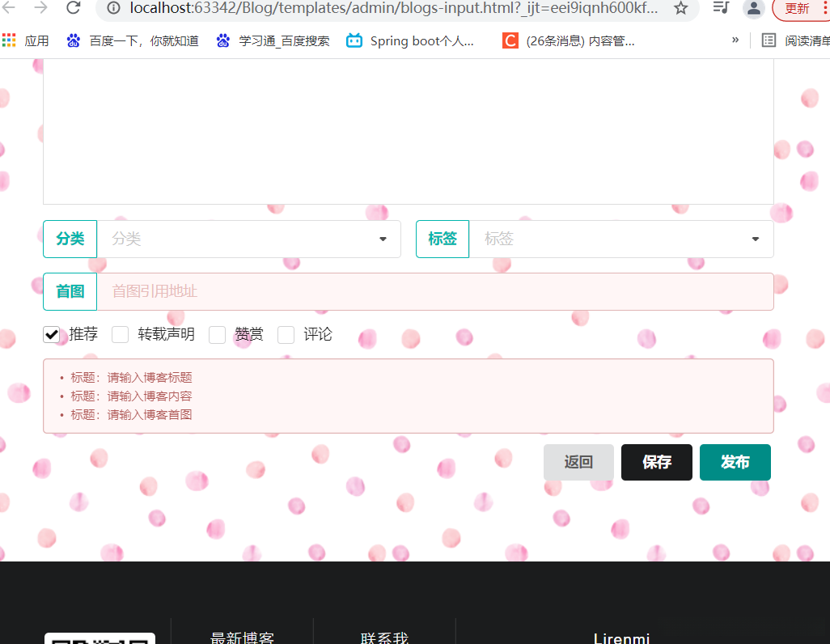Open the 阅读清单 panel
This screenshot has width=830, height=644.
coord(797,40)
